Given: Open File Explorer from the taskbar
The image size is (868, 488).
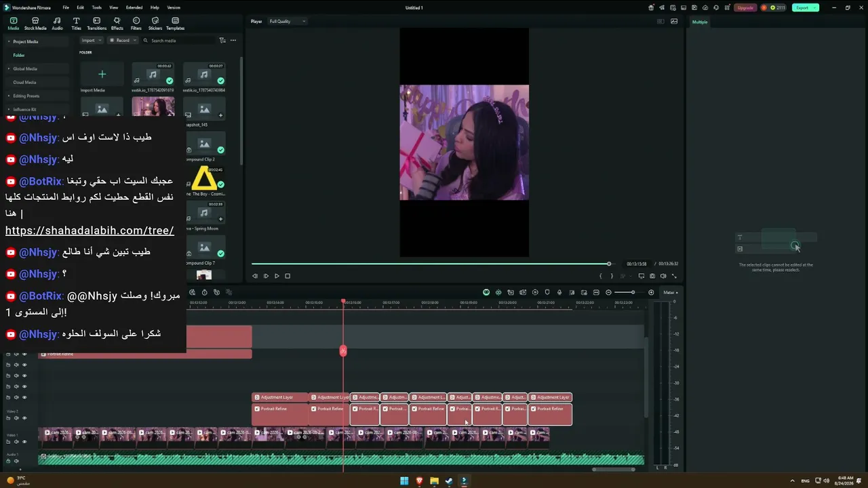Looking at the screenshot, I should click(x=434, y=481).
